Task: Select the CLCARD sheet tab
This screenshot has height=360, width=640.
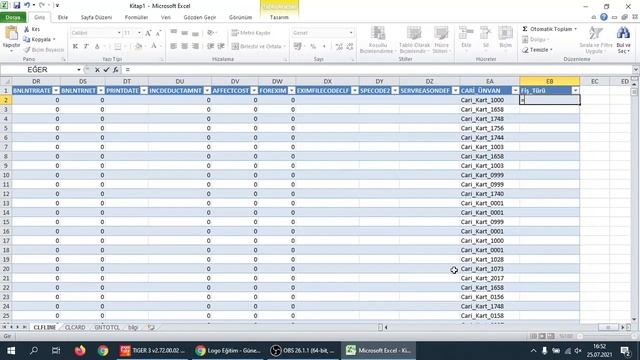Action: (x=75, y=327)
